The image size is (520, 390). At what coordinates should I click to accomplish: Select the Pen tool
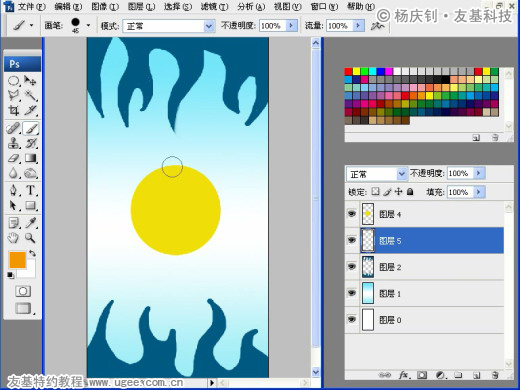(14, 190)
